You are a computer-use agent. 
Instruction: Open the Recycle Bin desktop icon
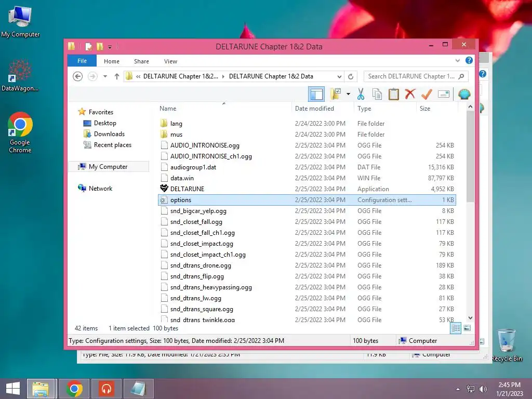pyautogui.click(x=507, y=345)
